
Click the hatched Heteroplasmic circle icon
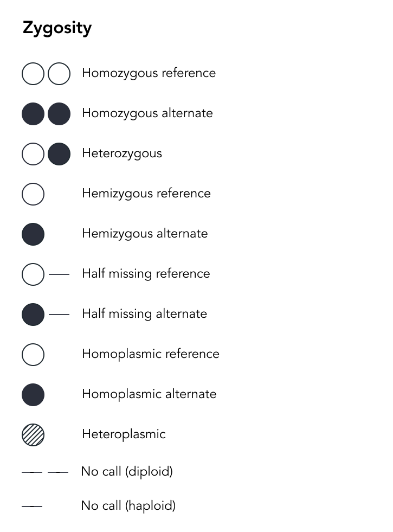click(33, 434)
